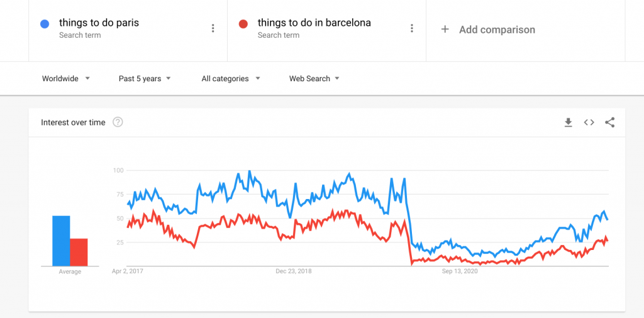644x318 pixels.
Task: Open options menu for things to do paris
Action: (x=213, y=28)
